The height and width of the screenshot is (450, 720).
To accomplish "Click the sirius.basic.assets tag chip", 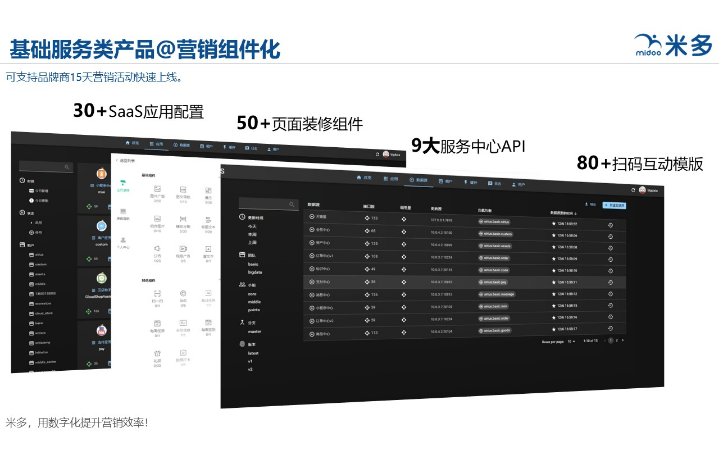I will click(x=495, y=246).
